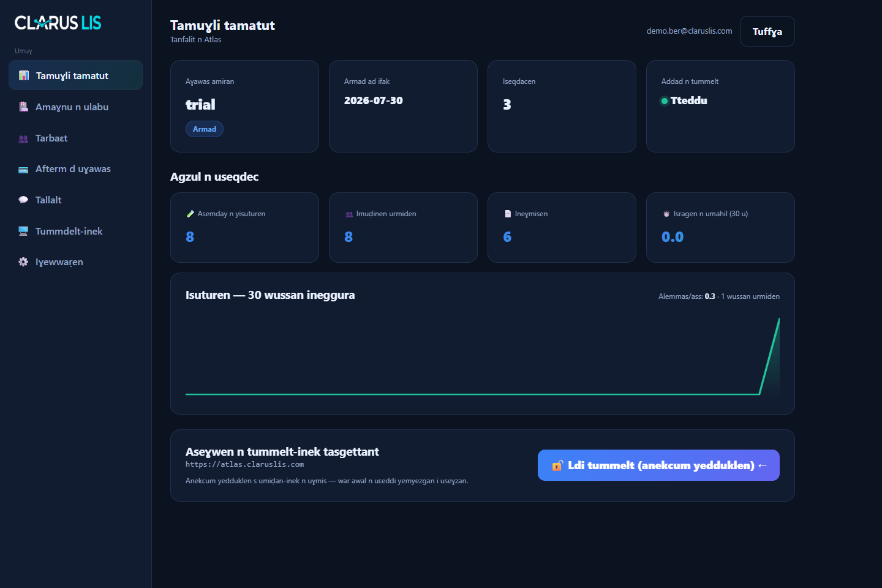Click demo.ber@claruslis.com account email
Screen dimensions: 882x588
[689, 31]
